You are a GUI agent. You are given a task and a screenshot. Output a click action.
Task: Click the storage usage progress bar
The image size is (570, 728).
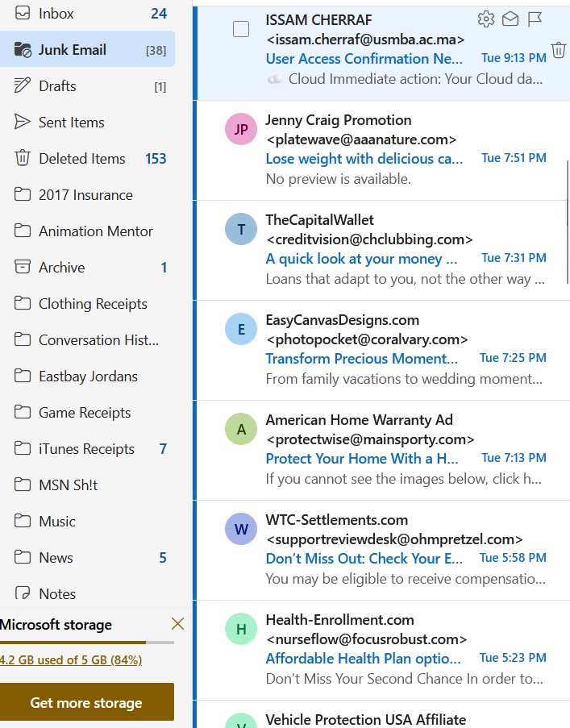87,643
